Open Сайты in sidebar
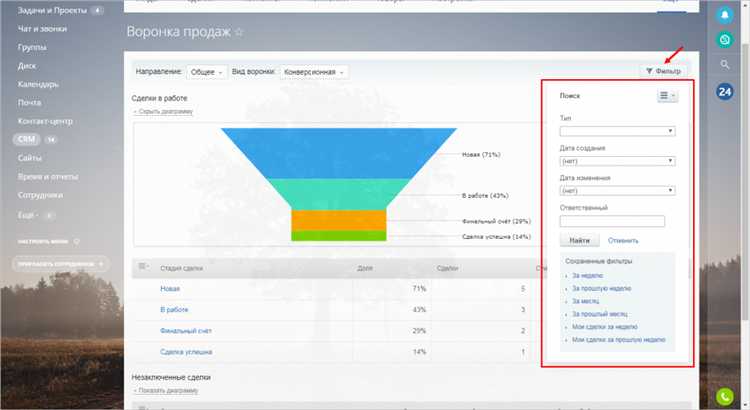This screenshot has height=410, width=750. click(30, 158)
